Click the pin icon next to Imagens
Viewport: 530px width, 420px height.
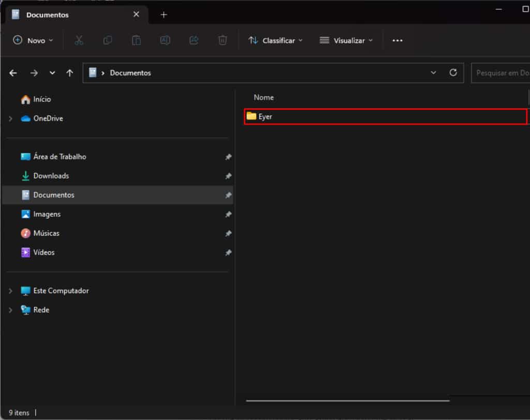click(228, 214)
